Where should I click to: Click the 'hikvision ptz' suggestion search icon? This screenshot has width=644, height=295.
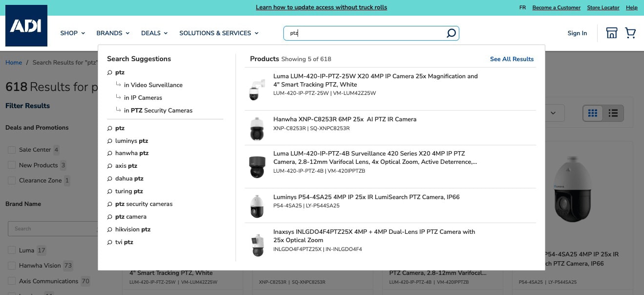point(109,229)
